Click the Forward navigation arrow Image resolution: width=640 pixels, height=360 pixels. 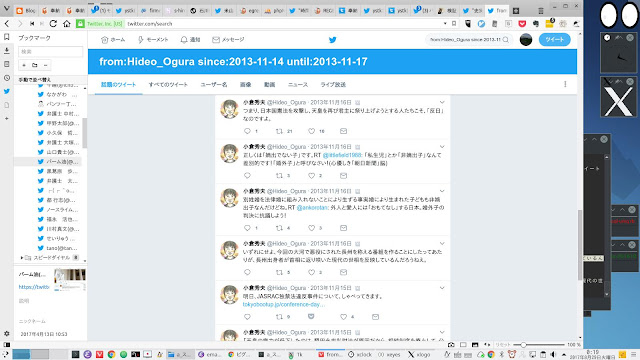point(19,24)
